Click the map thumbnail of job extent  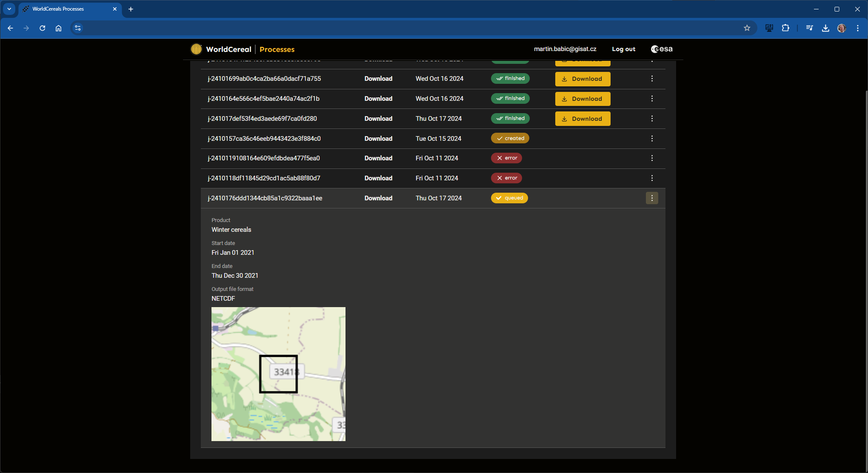coord(278,374)
